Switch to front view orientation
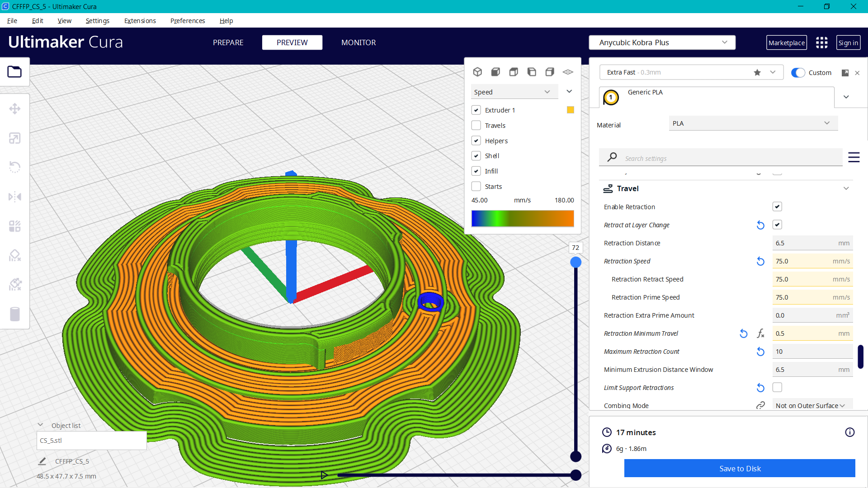This screenshot has height=488, width=868. pyautogui.click(x=495, y=72)
